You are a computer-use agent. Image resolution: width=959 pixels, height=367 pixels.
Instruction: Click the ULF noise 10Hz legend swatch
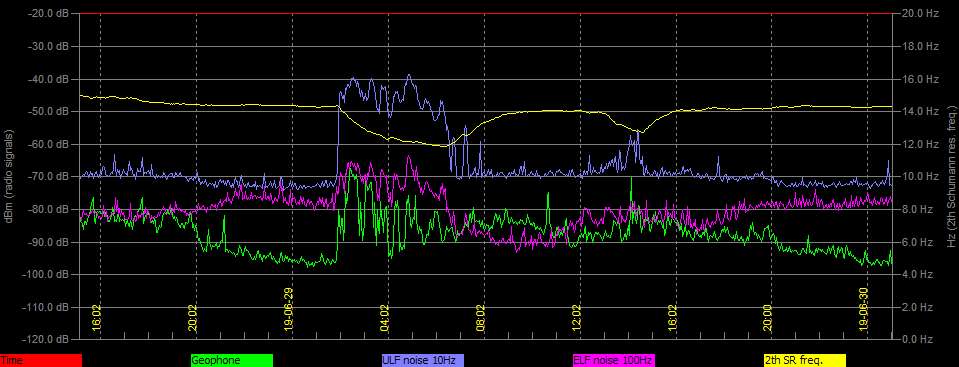pos(423,360)
